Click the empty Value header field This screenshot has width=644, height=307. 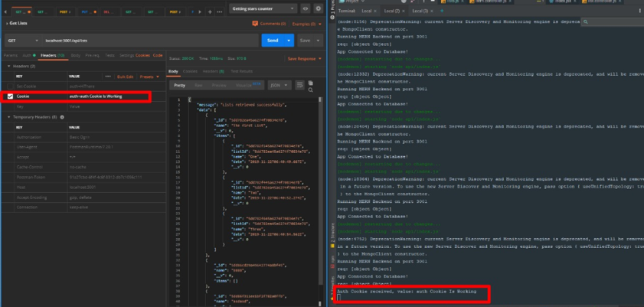(116, 106)
